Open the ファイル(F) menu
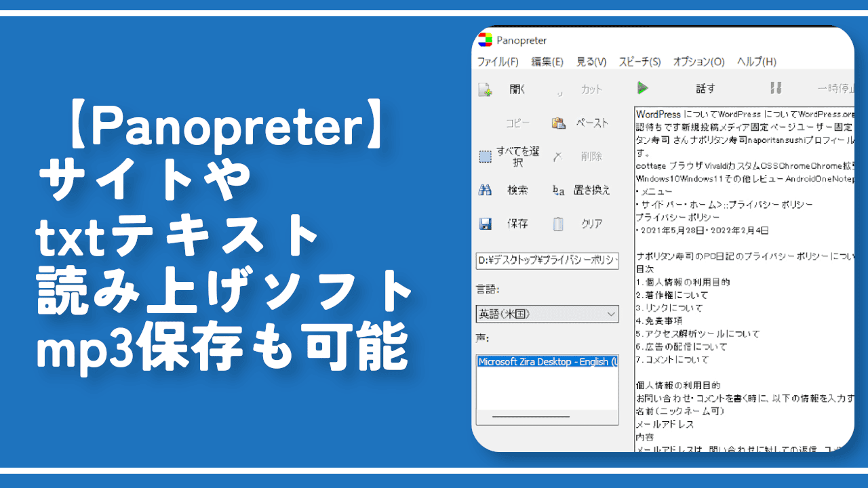 pos(498,62)
